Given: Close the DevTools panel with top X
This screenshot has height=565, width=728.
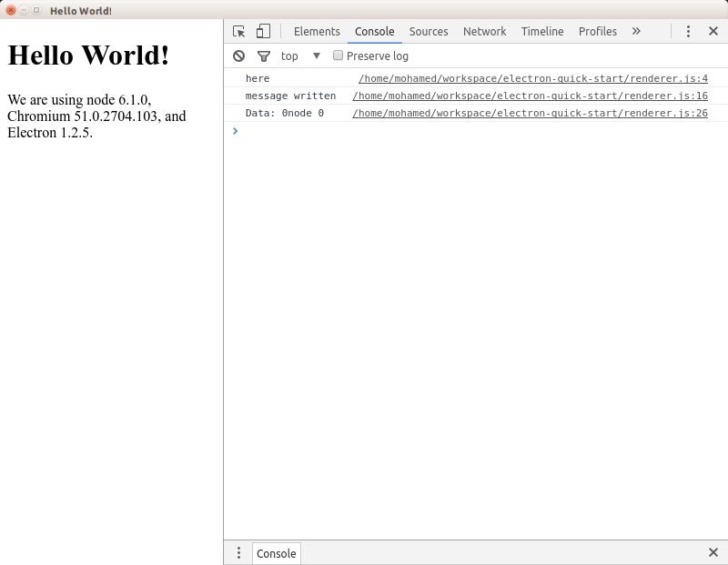Looking at the screenshot, I should [x=713, y=31].
